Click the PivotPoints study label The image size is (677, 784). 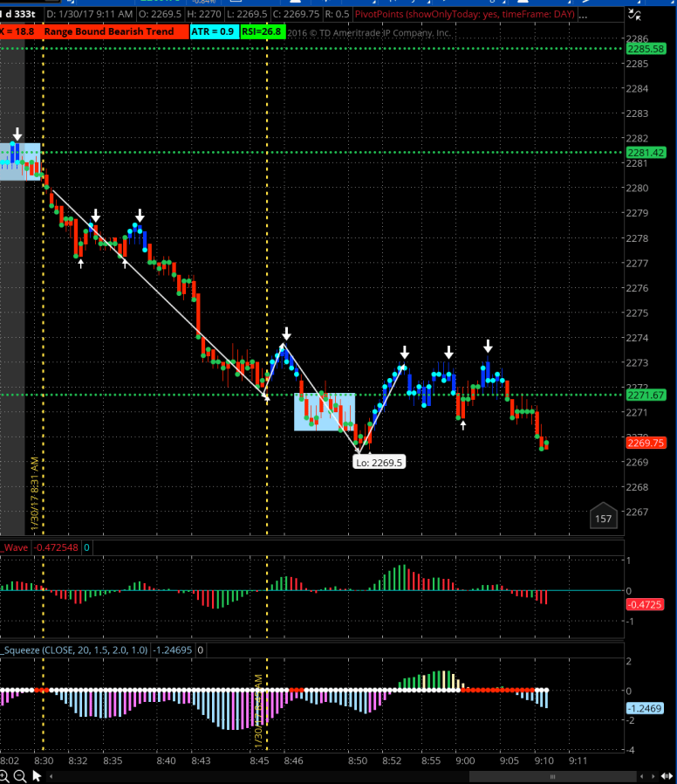[465, 14]
